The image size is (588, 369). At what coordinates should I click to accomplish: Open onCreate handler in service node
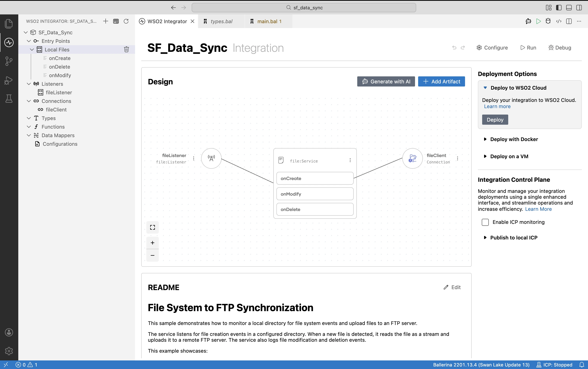click(315, 178)
